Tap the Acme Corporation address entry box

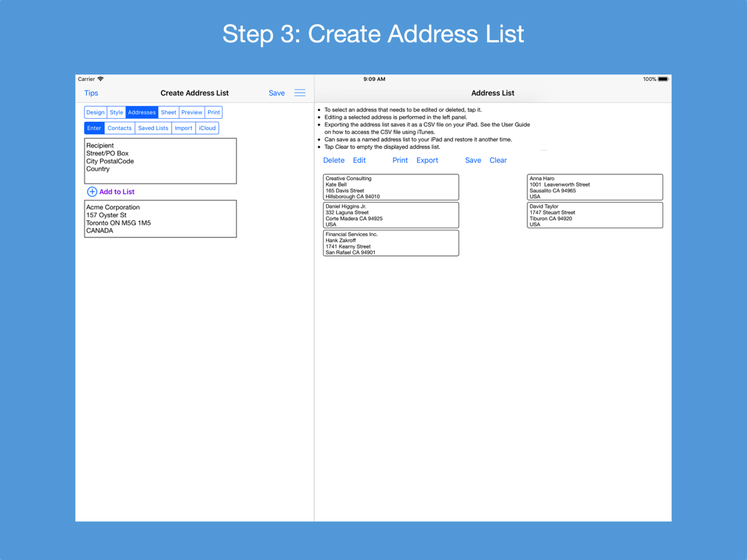click(160, 218)
